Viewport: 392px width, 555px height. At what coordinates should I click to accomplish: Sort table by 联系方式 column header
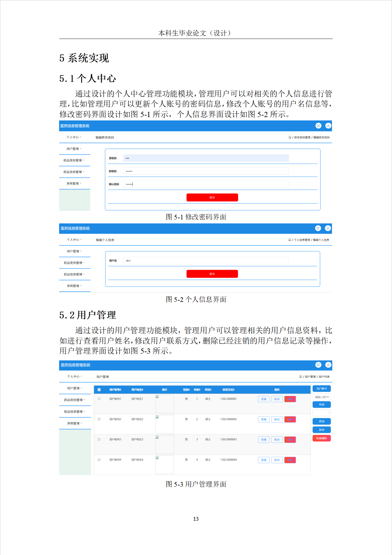228,390
